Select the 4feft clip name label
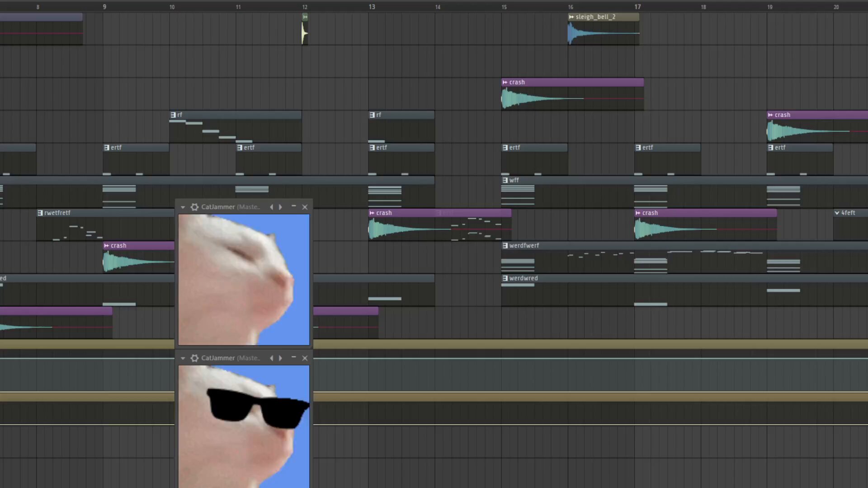 (x=848, y=213)
